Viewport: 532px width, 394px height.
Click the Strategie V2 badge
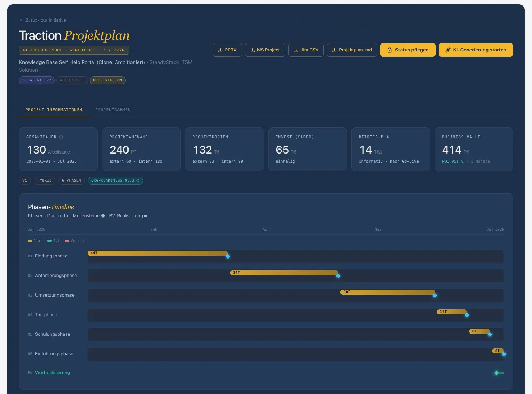point(37,80)
